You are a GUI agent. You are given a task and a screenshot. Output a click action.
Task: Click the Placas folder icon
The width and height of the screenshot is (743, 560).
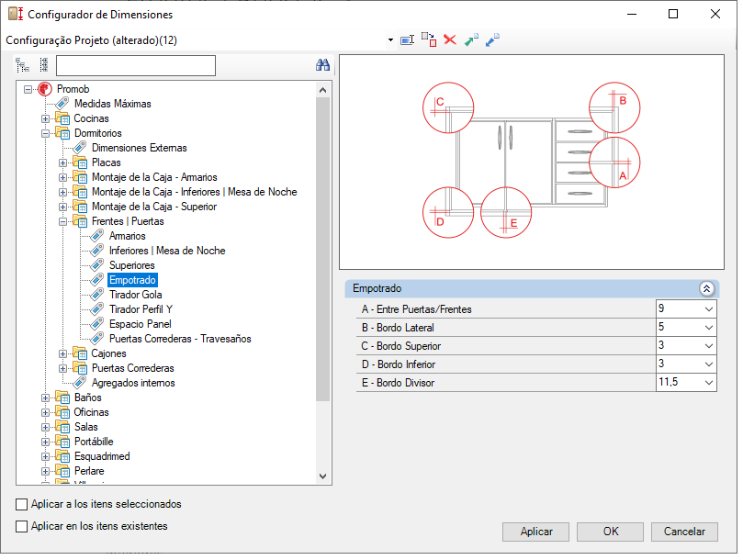click(80, 162)
